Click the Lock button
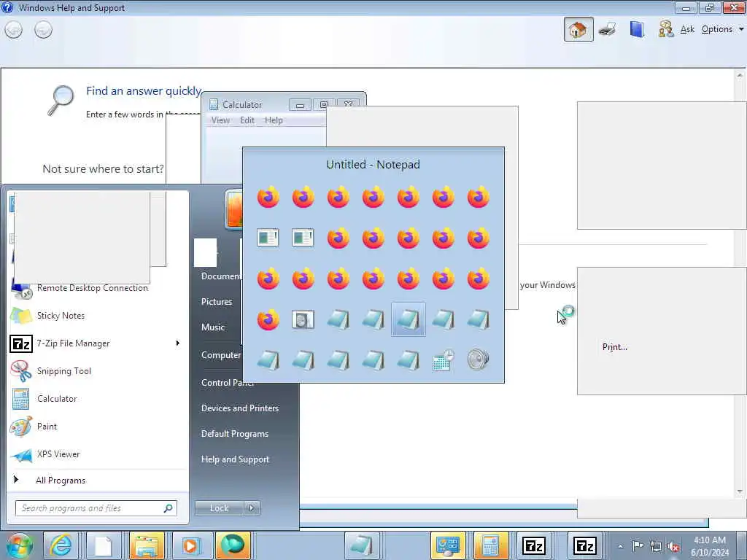Viewport: 747px width, 560px height. click(219, 508)
